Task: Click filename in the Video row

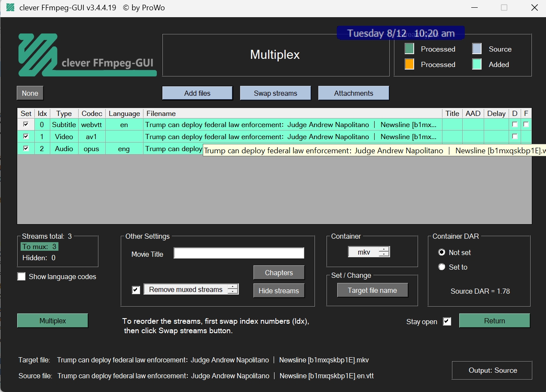Action: (293, 137)
